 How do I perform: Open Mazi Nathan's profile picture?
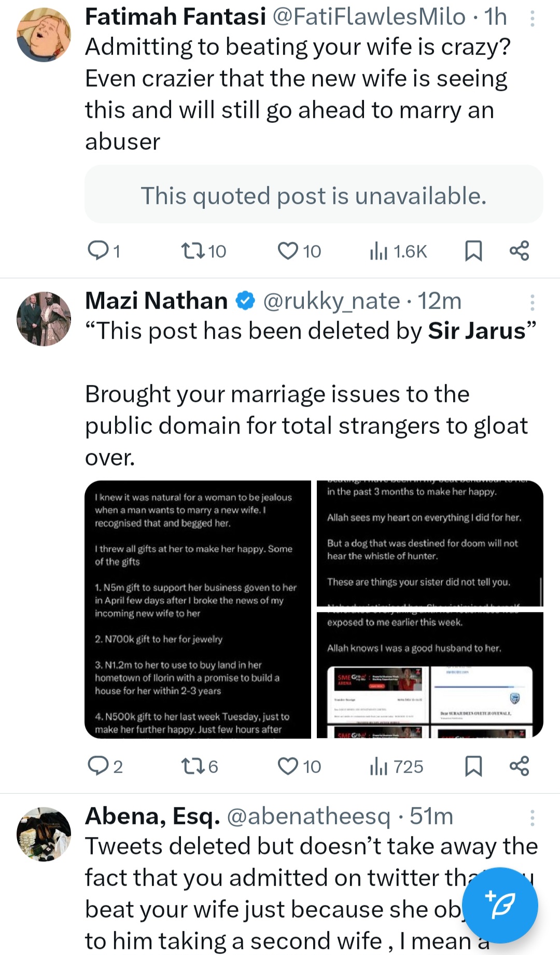[x=44, y=319]
